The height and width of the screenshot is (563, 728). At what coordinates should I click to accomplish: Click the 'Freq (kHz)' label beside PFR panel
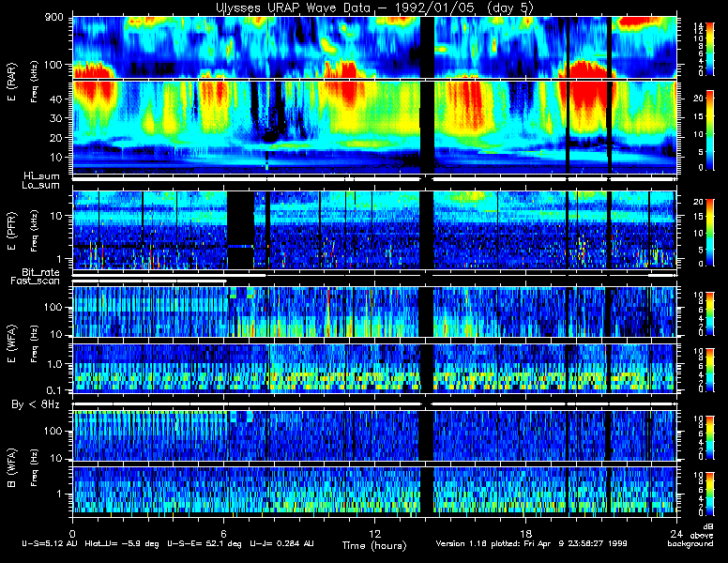click(x=35, y=231)
